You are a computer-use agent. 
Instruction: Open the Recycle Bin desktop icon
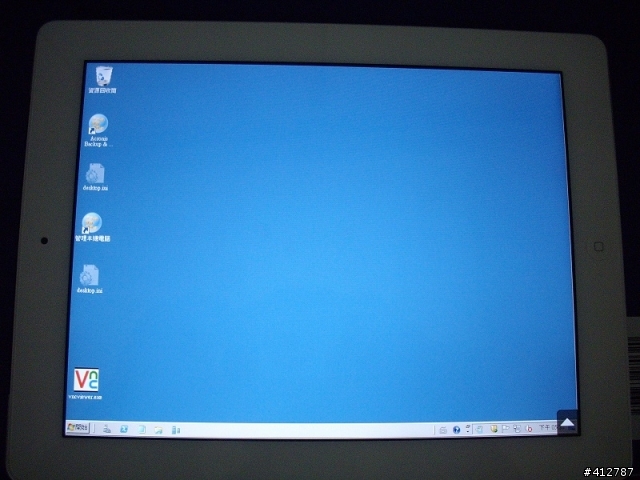coord(104,80)
